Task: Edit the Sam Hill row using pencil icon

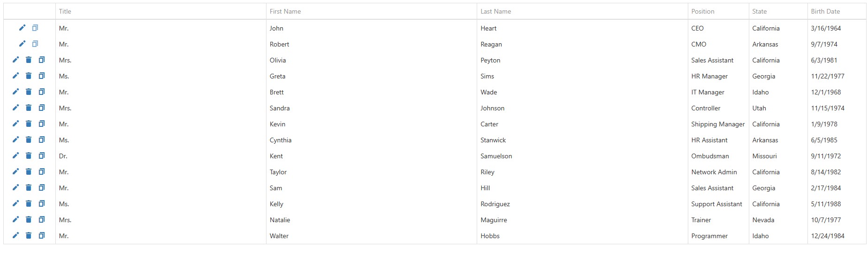Action: (x=15, y=187)
